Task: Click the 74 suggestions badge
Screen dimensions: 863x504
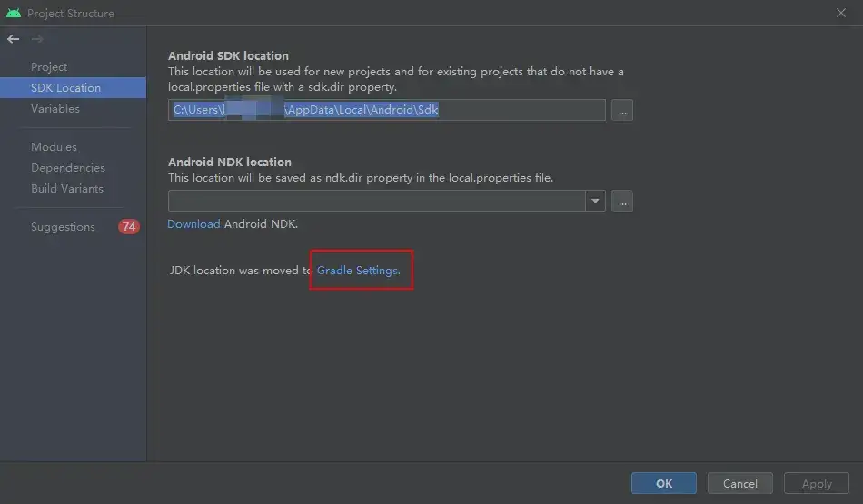Action: (x=129, y=227)
